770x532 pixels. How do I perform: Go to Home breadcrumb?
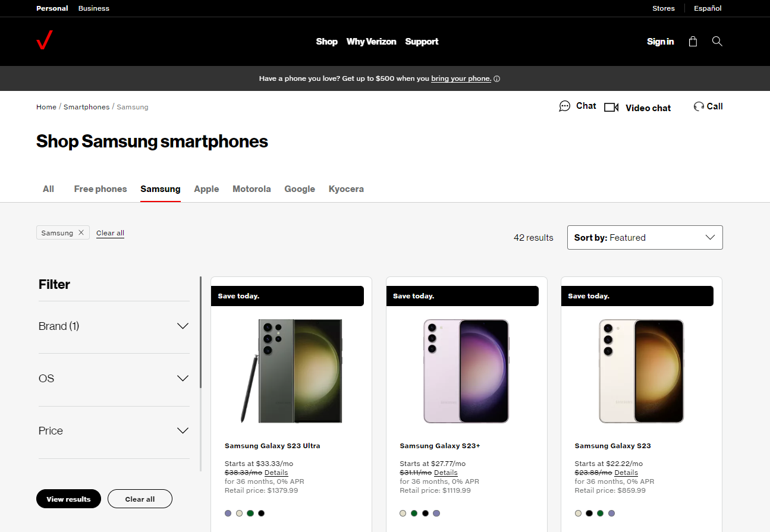click(x=46, y=107)
